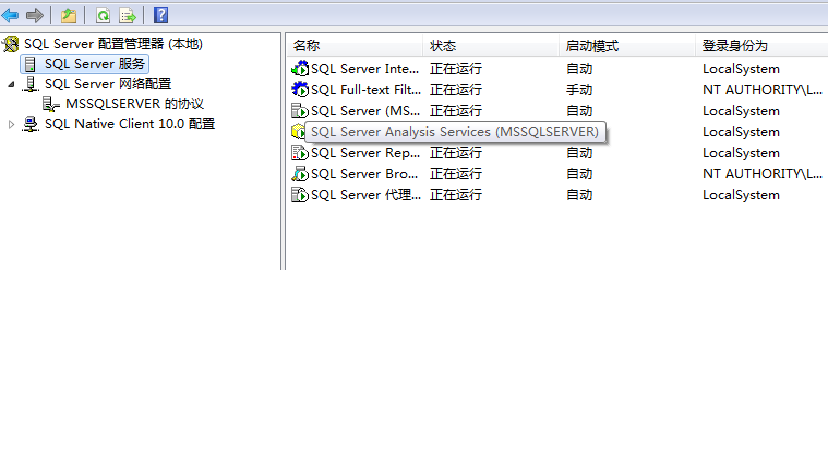Select the SQL Server 服务 tree item
Screen dimensions: 828x460
95,64
